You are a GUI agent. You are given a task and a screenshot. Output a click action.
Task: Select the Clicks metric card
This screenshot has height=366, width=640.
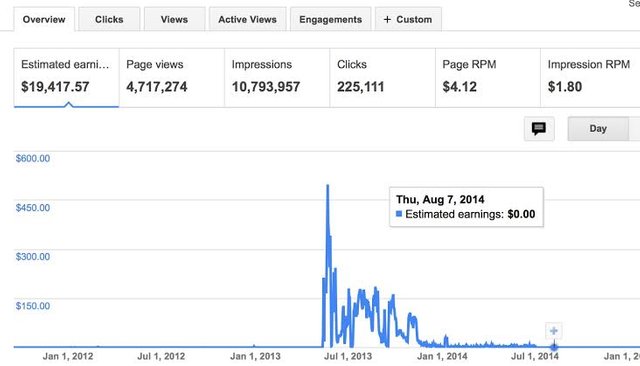[x=382, y=78]
